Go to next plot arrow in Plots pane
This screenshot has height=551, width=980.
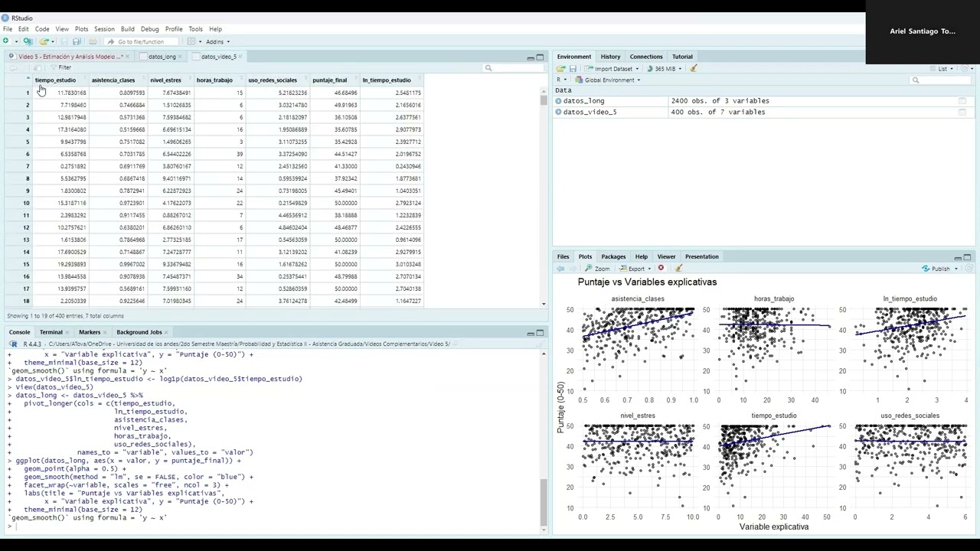[x=573, y=269]
